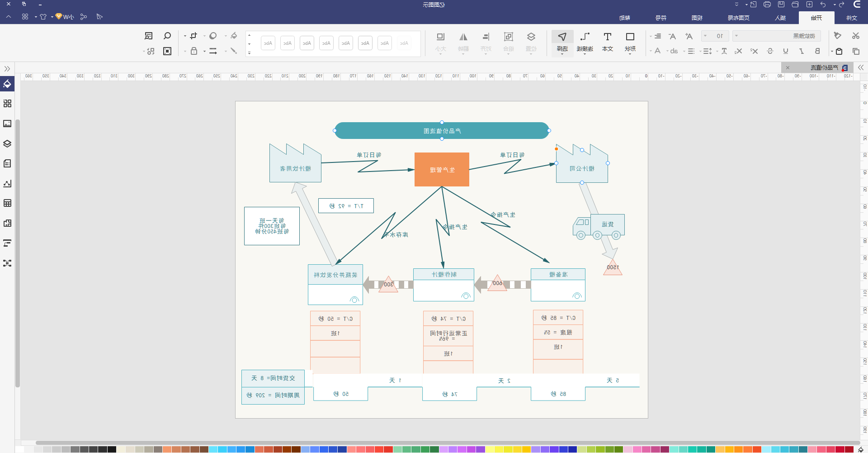Image resolution: width=868 pixels, height=453 pixels.
Task: Open the Chart panel in sidebar
Action: (x=7, y=183)
